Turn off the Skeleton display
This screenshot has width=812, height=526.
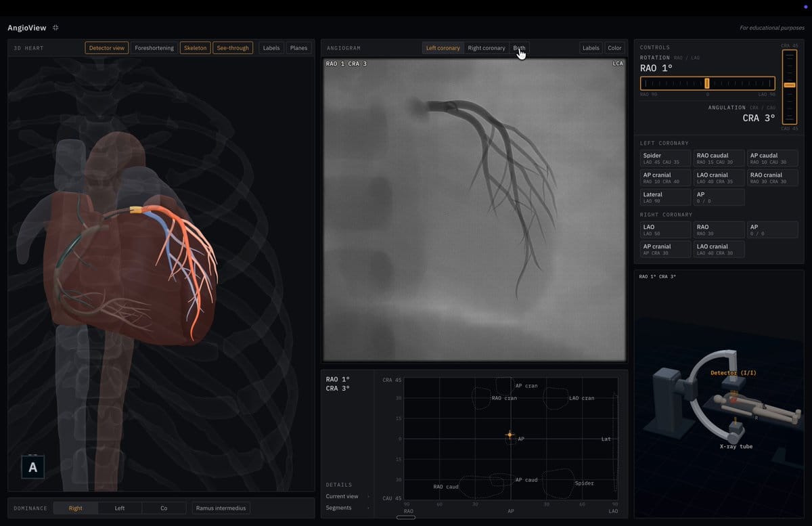195,48
